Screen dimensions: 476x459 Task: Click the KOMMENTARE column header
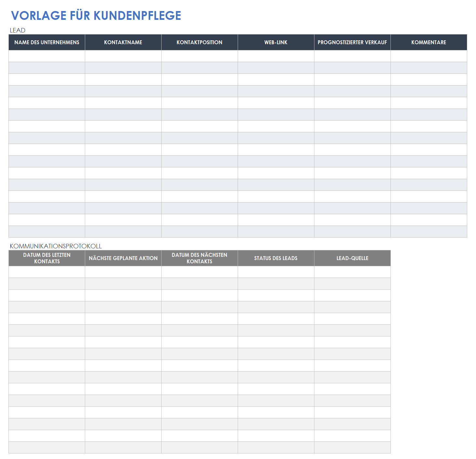429,42
